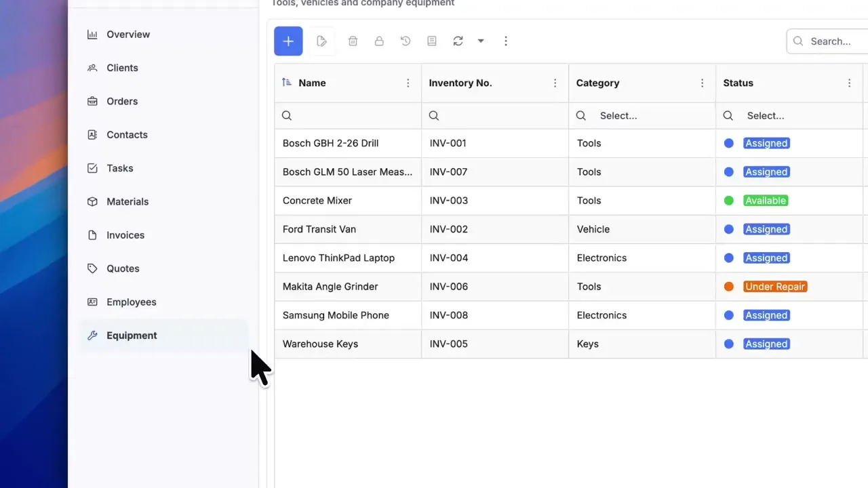The image size is (868, 488).
Task: Open the Status filter Select dropdown
Action: (x=787, y=116)
